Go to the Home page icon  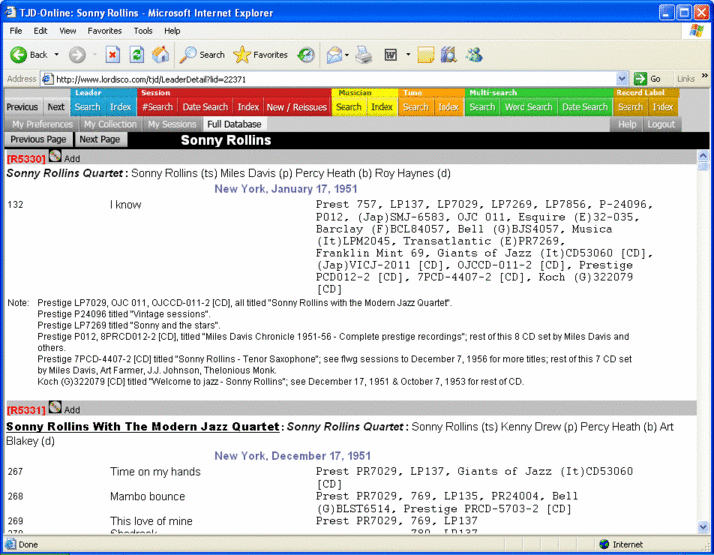coord(160,55)
